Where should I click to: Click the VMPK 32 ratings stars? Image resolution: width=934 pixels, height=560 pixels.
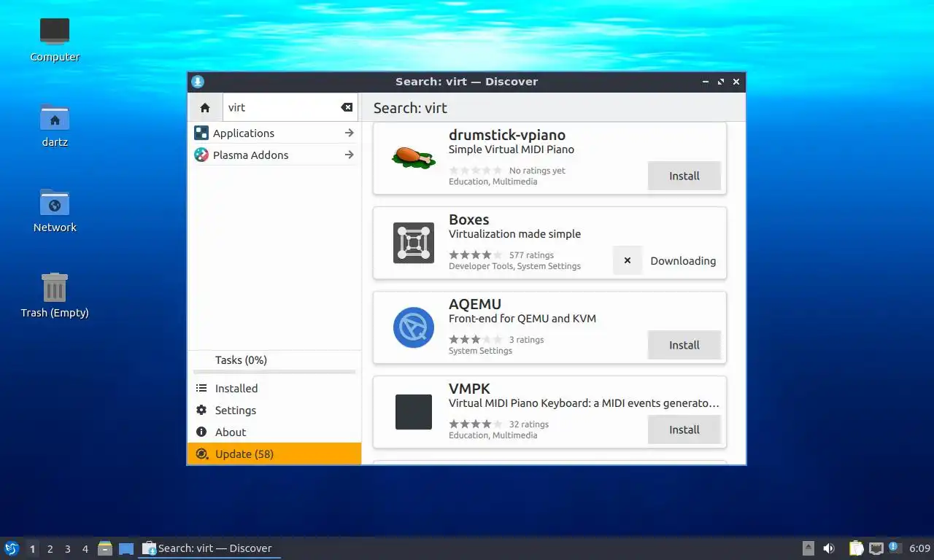(476, 424)
